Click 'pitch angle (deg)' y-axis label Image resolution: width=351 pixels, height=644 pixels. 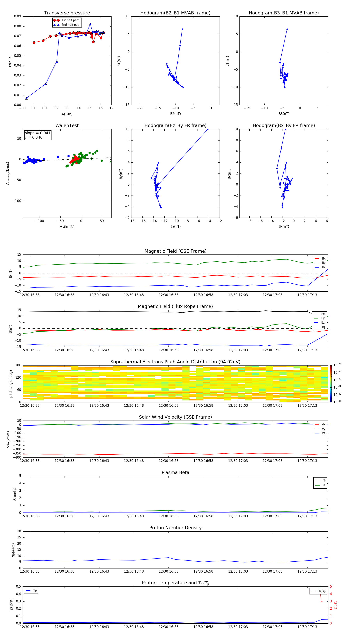tap(11, 384)
